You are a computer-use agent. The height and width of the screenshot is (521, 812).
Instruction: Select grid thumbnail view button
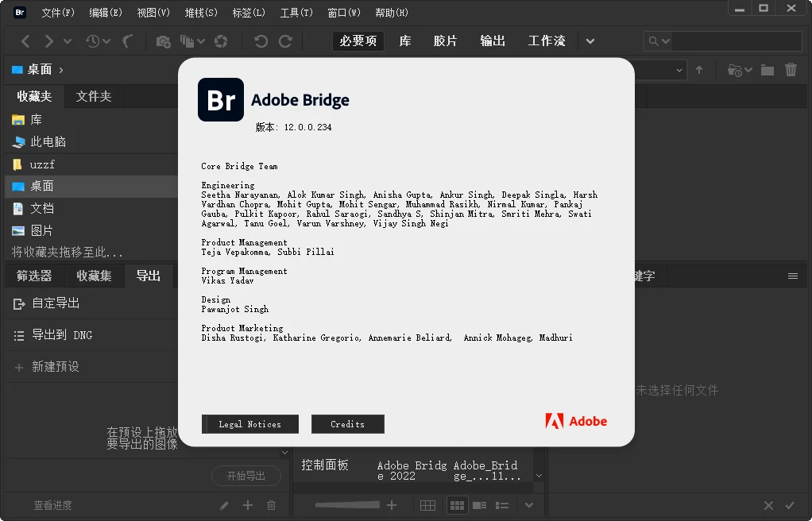tap(457, 505)
